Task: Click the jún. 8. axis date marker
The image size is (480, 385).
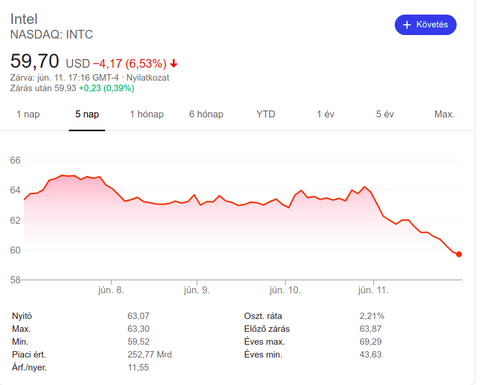Action: 111,290
